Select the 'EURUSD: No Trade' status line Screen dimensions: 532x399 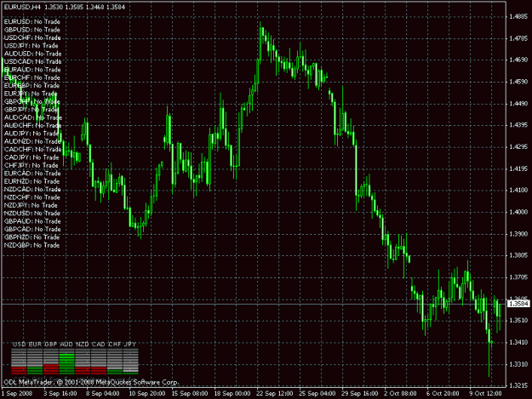point(31,22)
